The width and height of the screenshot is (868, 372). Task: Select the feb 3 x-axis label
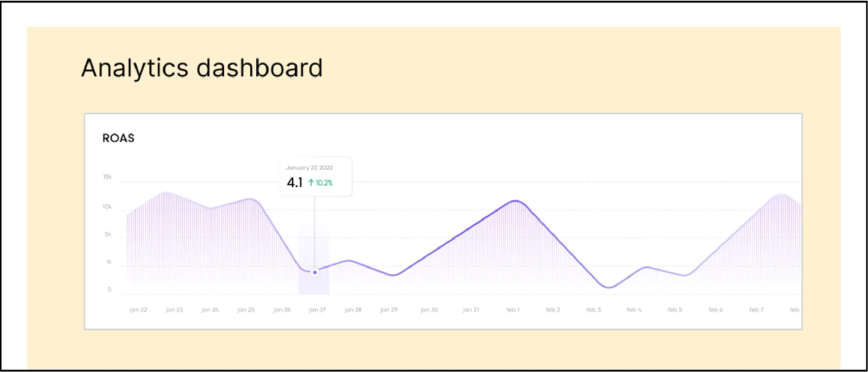(594, 310)
